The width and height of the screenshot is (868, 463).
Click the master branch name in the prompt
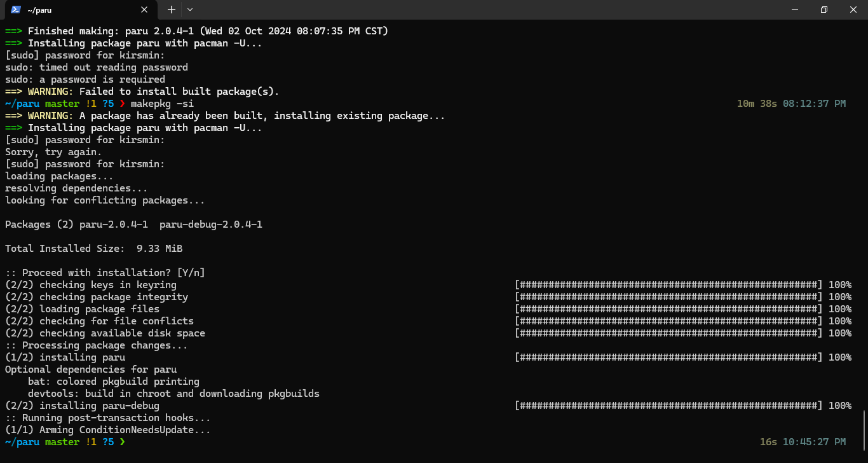click(x=62, y=103)
